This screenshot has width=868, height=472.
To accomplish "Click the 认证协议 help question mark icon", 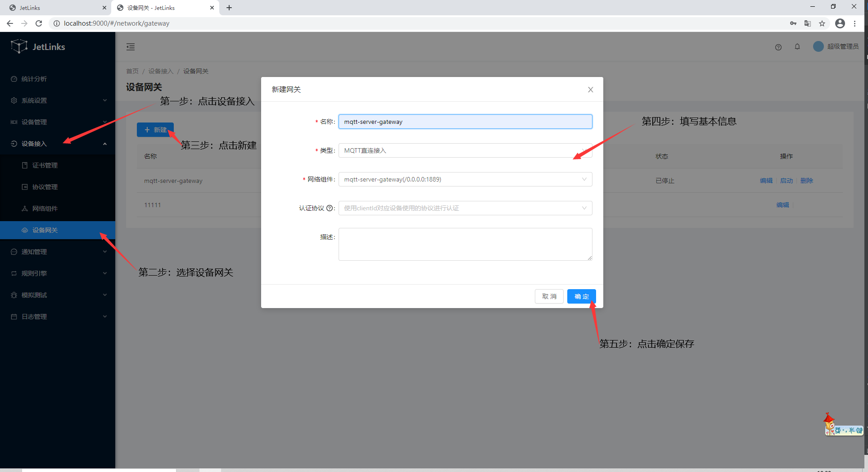I will click(x=330, y=208).
